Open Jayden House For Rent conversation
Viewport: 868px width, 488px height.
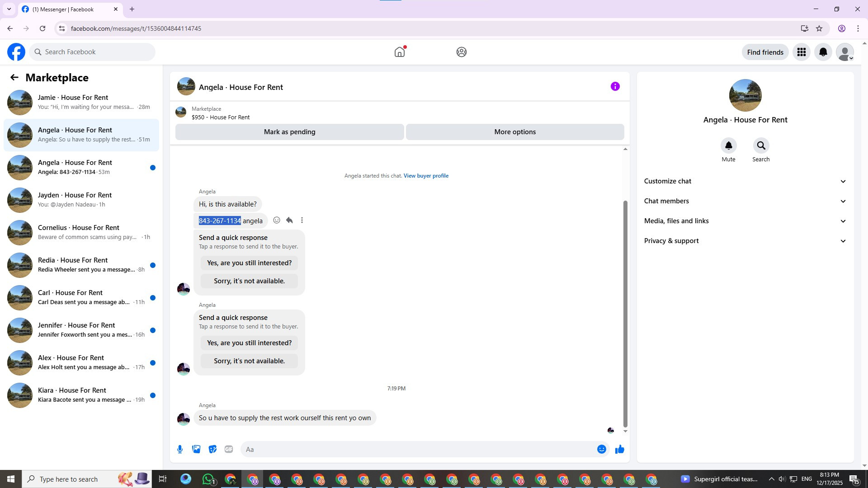81,200
